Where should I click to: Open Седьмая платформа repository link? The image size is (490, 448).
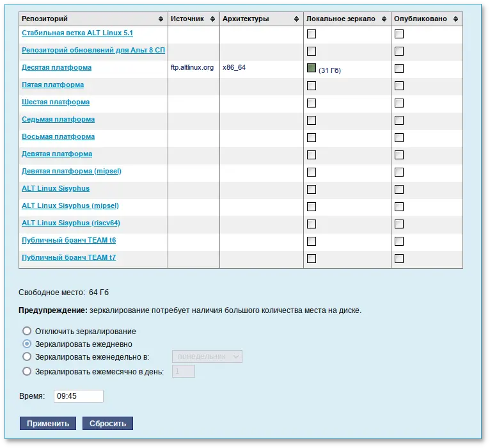click(x=58, y=119)
